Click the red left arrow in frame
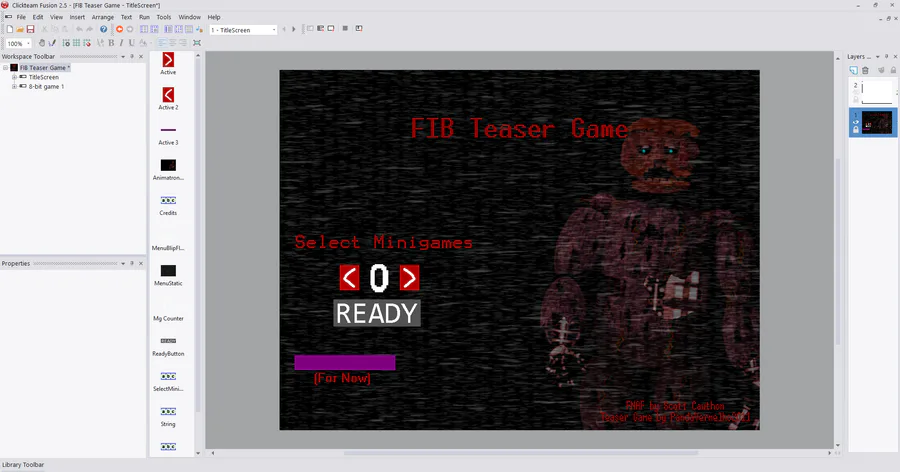Screen dimensions: 900x472 click(x=350, y=278)
